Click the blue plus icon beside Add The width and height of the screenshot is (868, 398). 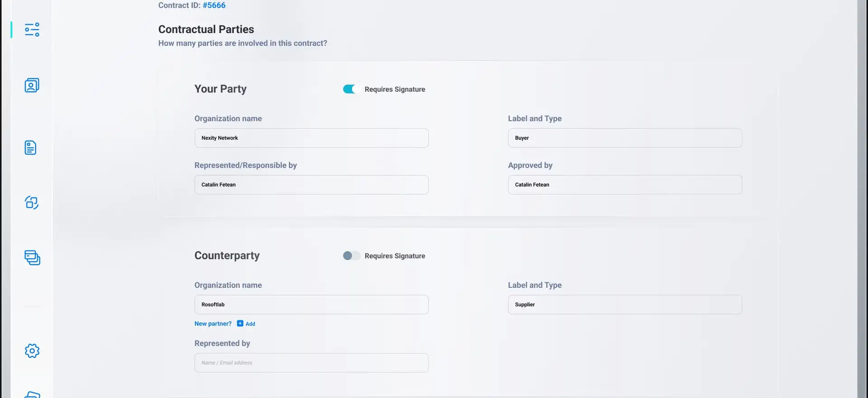[240, 323]
